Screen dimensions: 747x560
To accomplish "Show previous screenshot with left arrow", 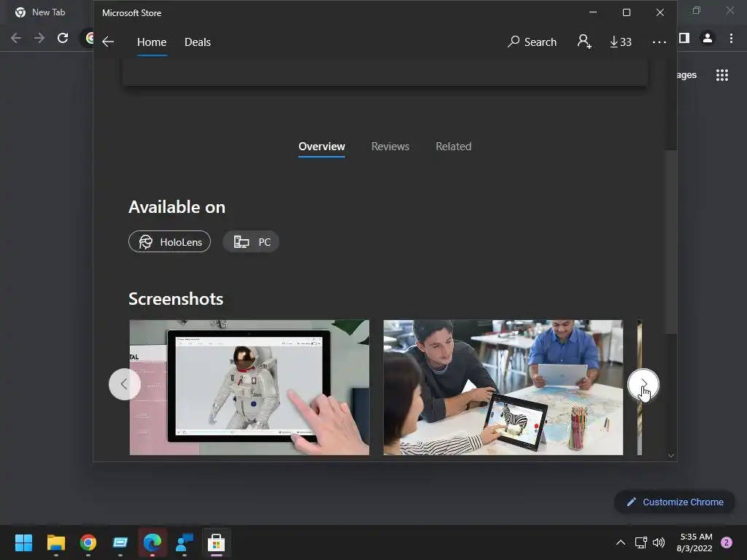I will [124, 384].
